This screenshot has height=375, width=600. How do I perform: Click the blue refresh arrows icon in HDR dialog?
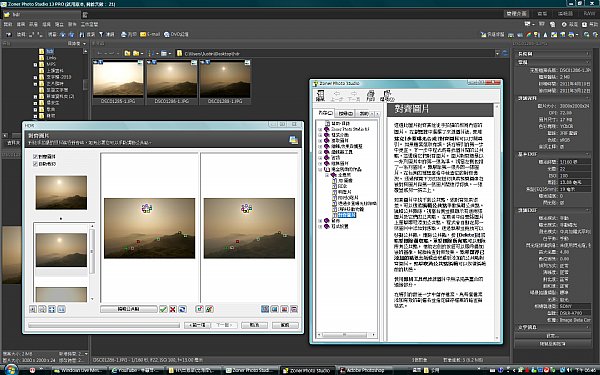tap(183, 309)
